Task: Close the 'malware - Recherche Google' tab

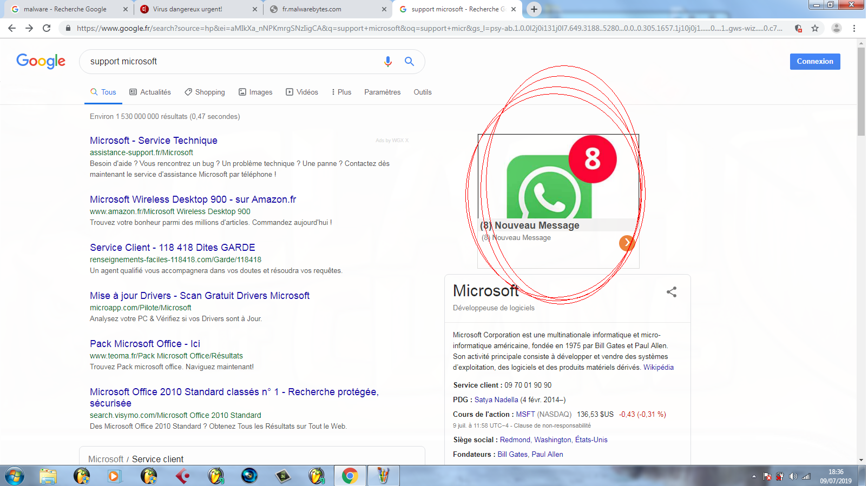Action: point(125,9)
